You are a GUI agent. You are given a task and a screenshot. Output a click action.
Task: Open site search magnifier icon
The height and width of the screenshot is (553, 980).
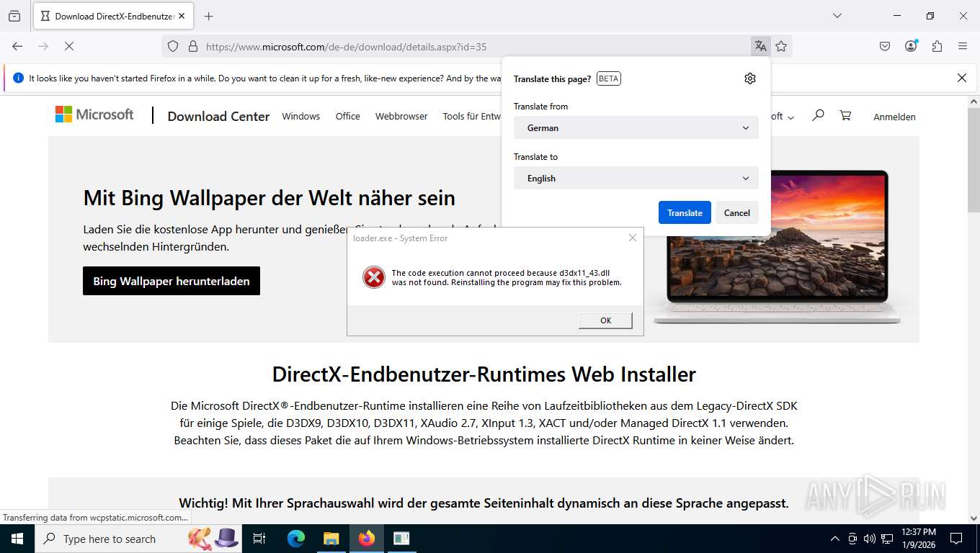point(818,115)
